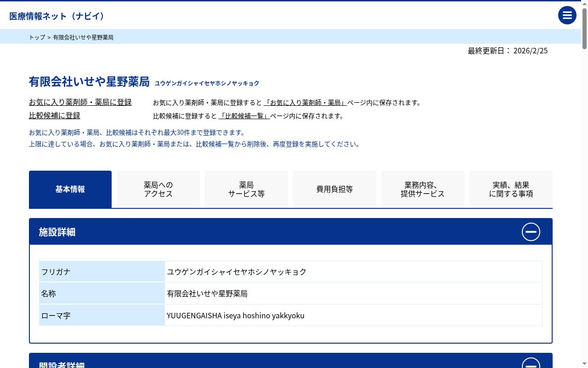Click お気に入り薬剤師・薬局に登録 link
The image size is (588, 368).
click(x=80, y=102)
